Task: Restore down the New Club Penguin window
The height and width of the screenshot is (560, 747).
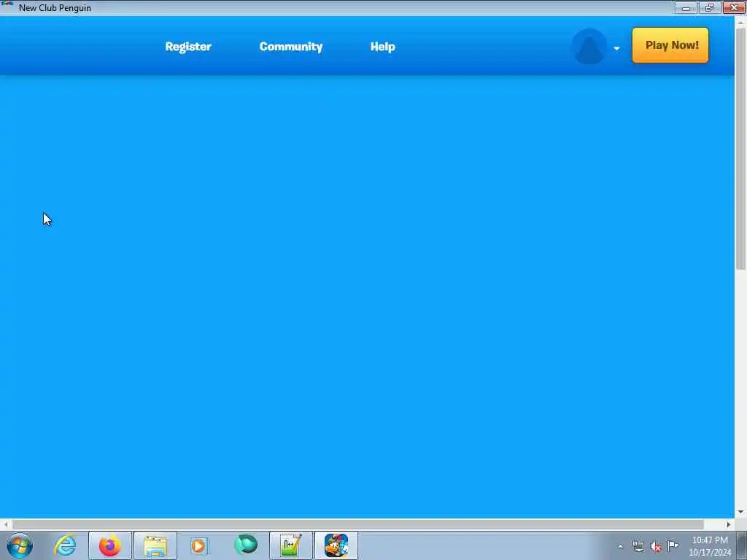Action: click(710, 7)
